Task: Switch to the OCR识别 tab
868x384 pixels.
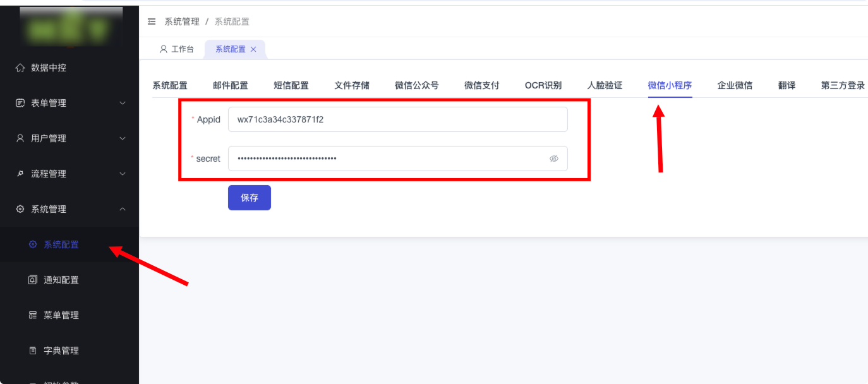Action: click(543, 85)
